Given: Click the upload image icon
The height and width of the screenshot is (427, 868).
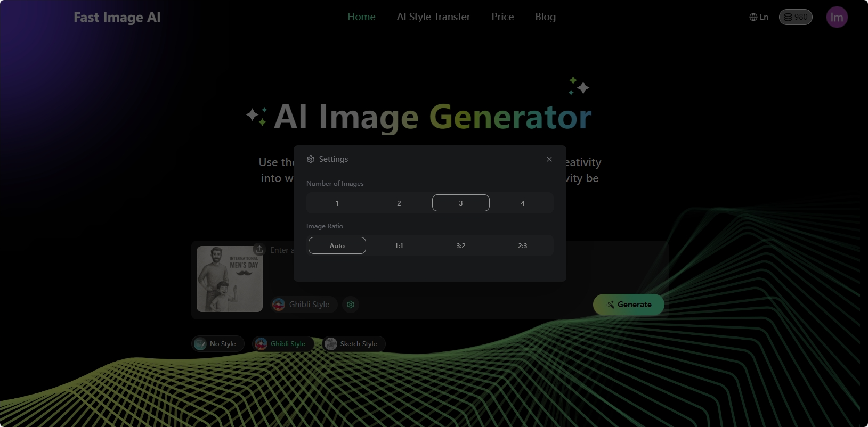Looking at the screenshot, I should coord(259,249).
